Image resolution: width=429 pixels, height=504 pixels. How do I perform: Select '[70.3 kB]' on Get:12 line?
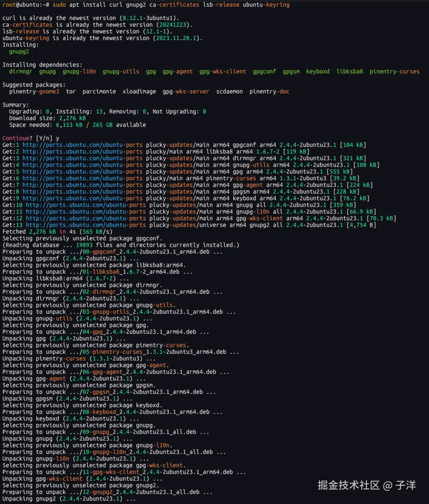click(x=381, y=219)
